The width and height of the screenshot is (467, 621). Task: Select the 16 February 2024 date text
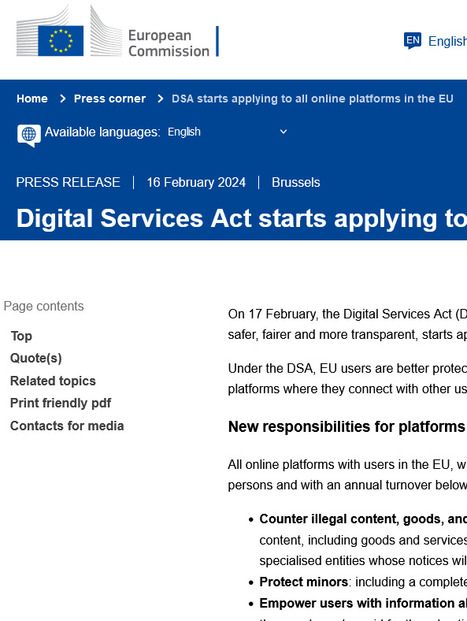tap(196, 182)
